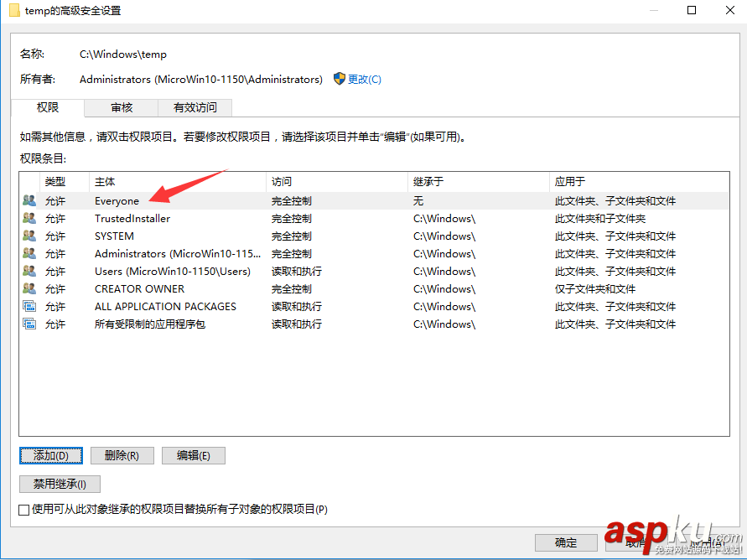Click the folder icon in the title bar
Viewport: 747px width, 560px height.
pyautogui.click(x=14, y=10)
